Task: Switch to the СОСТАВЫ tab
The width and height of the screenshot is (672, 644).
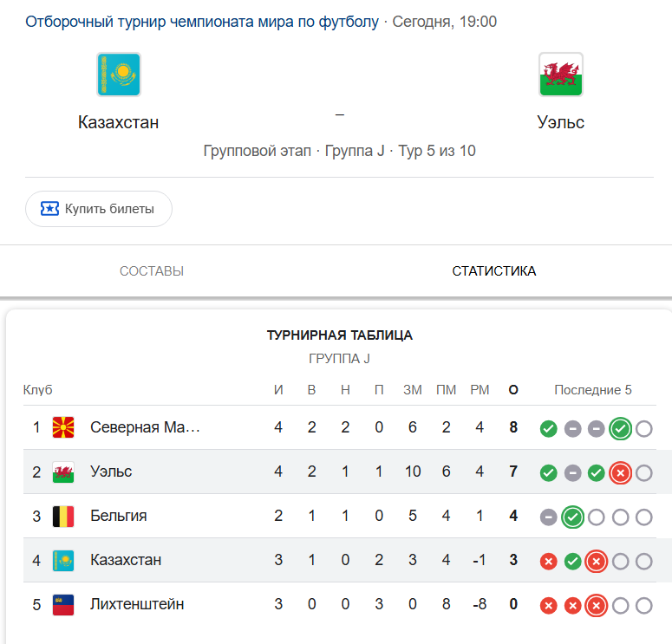Action: pos(152,270)
